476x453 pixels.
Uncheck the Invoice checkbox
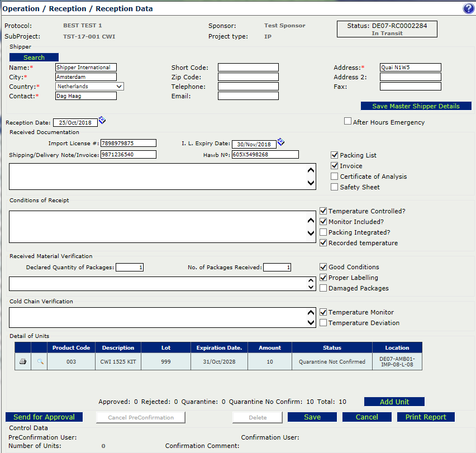pyautogui.click(x=334, y=166)
